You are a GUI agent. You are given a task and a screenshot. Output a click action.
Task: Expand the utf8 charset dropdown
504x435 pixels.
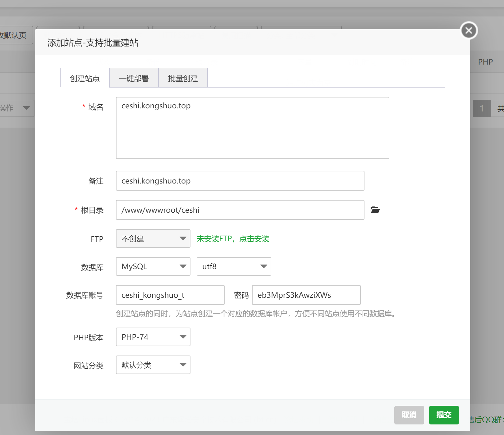[234, 266]
